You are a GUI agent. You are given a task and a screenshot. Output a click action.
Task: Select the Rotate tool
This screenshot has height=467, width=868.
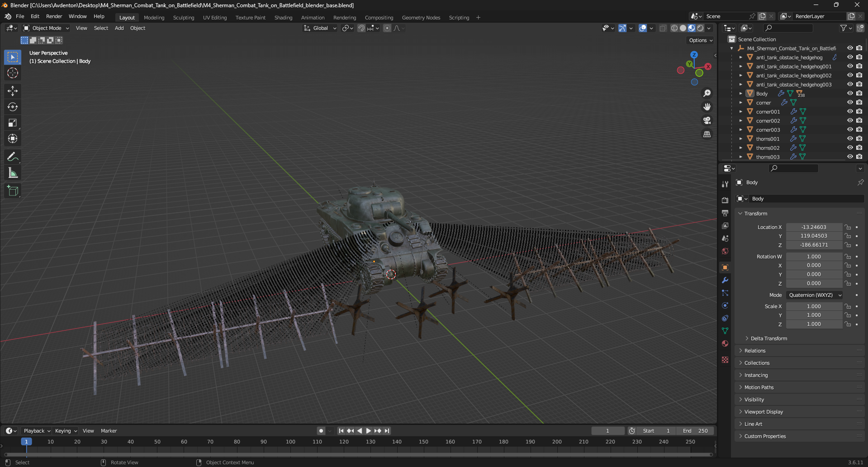point(13,107)
